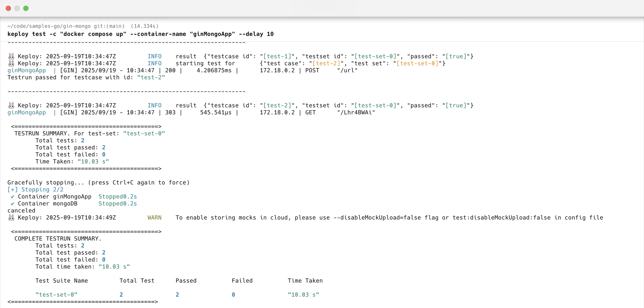Image resolution: width=644 pixels, height=308 pixels.
Task: Click the 'canceled' text line
Action: [x=21, y=210]
